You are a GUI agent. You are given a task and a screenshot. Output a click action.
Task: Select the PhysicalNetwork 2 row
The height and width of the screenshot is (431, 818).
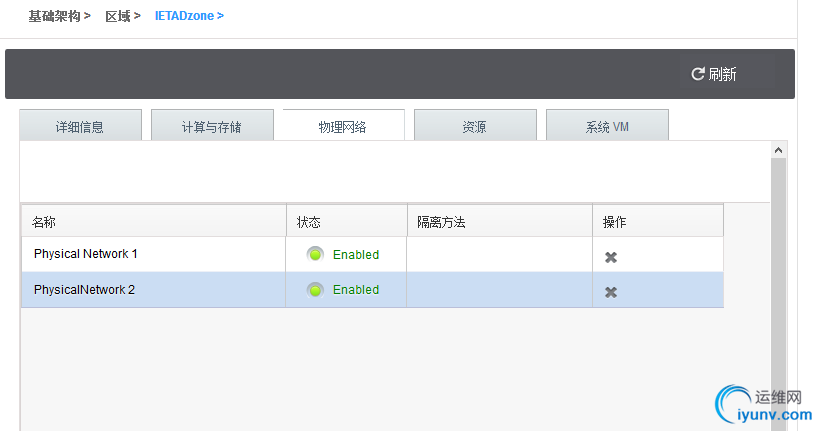pyautogui.click(x=84, y=290)
